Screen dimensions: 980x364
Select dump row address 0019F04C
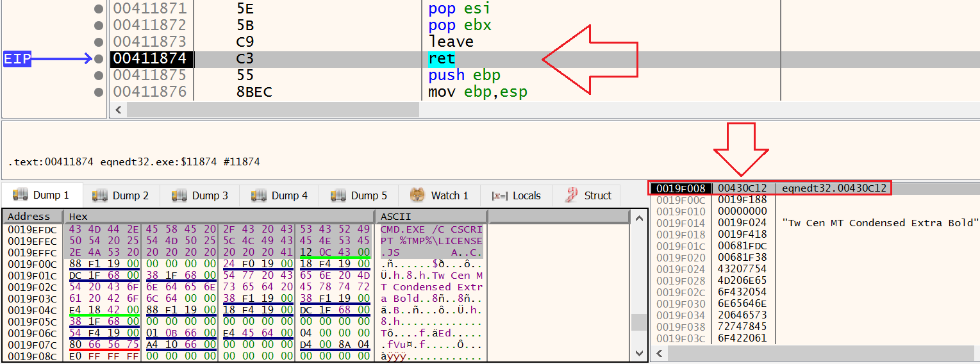click(x=32, y=310)
